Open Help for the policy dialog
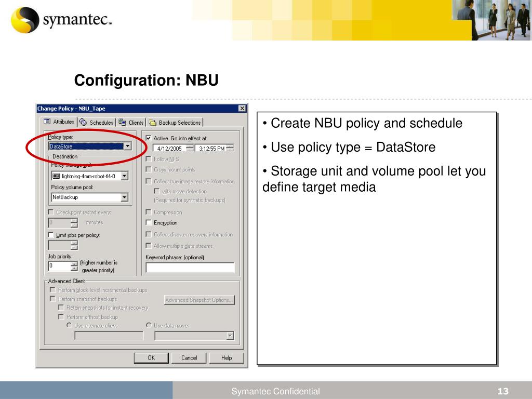532x399 pixels. coord(227,357)
